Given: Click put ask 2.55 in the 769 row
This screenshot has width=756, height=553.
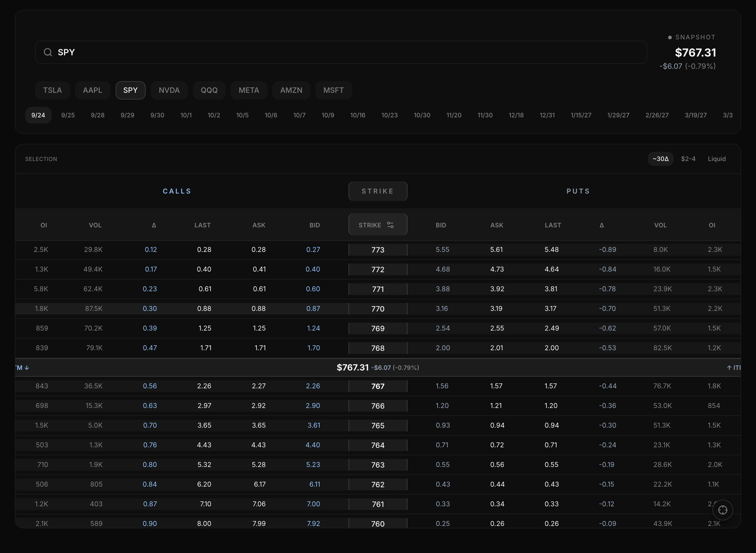Looking at the screenshot, I should (x=497, y=328).
